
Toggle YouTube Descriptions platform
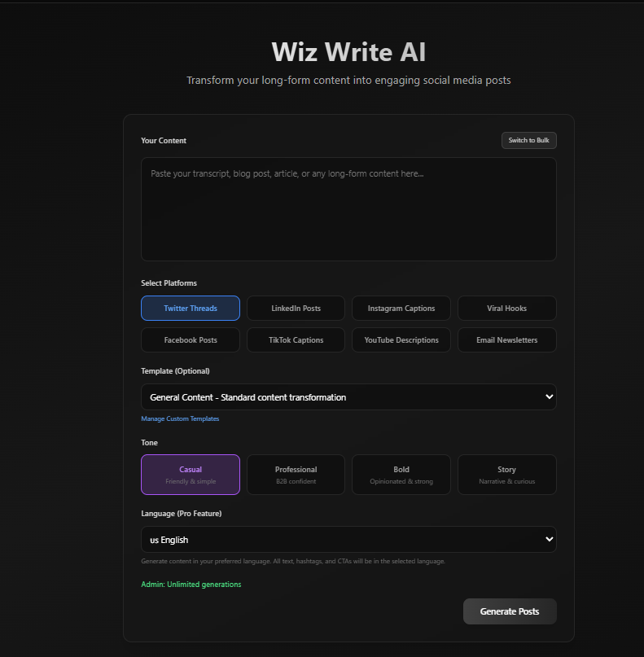point(401,340)
